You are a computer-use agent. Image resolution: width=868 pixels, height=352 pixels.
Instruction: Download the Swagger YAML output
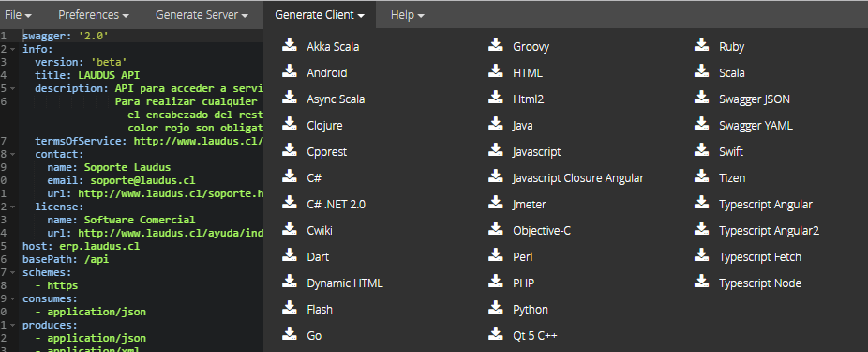pos(756,126)
